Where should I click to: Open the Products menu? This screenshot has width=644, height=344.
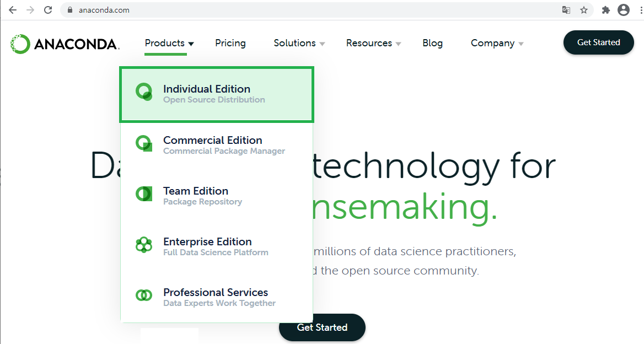[x=165, y=43]
